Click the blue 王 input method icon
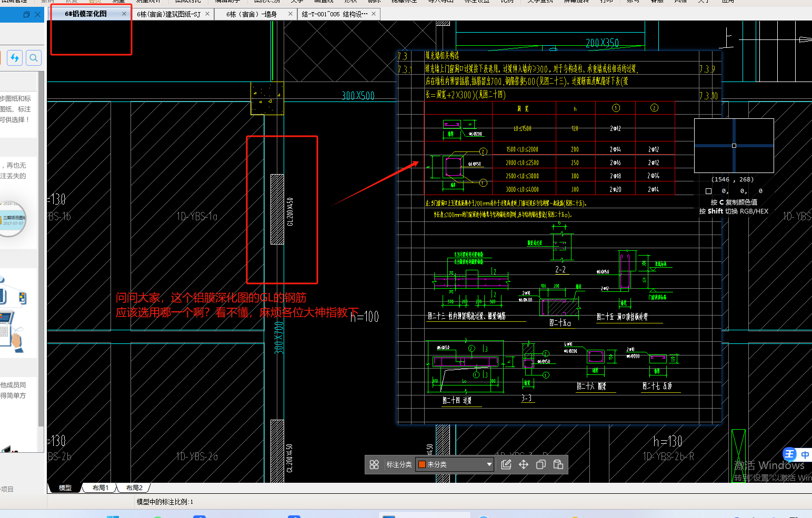The width and height of the screenshot is (812, 518). 789,454
